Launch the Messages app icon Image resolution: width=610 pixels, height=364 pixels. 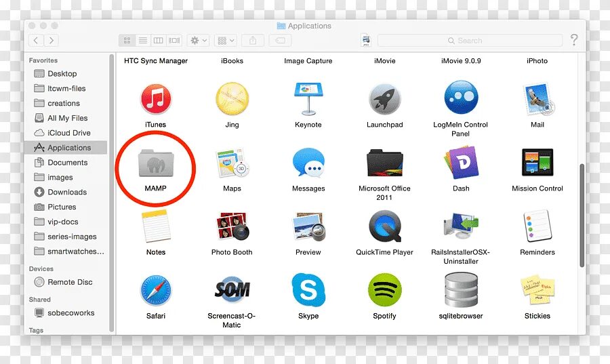[308, 163]
